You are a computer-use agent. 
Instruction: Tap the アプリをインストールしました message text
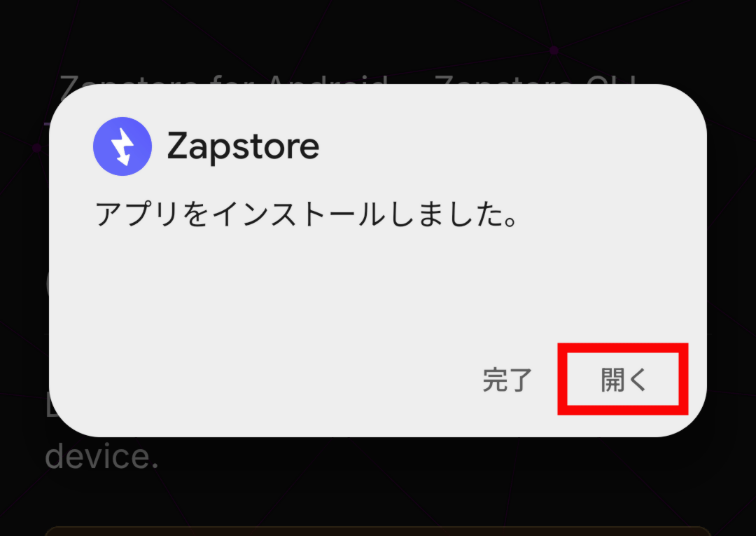[307, 214]
